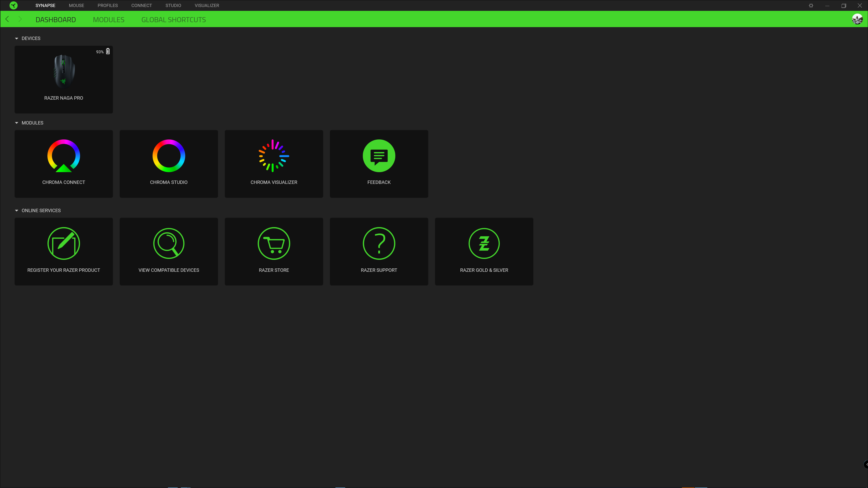Click the Razer logo at top left
Screen dimensions: 868x488
coord(14,5)
